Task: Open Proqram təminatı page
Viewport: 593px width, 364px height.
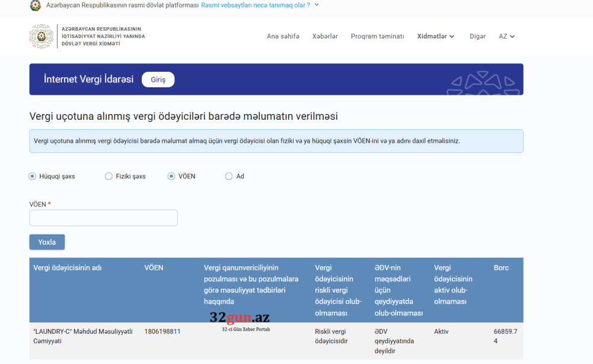Action: (377, 36)
